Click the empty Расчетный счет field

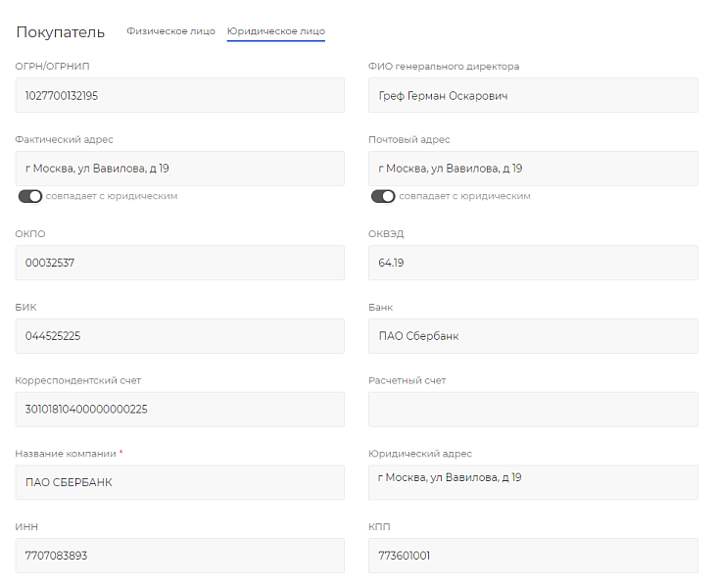coord(533,410)
